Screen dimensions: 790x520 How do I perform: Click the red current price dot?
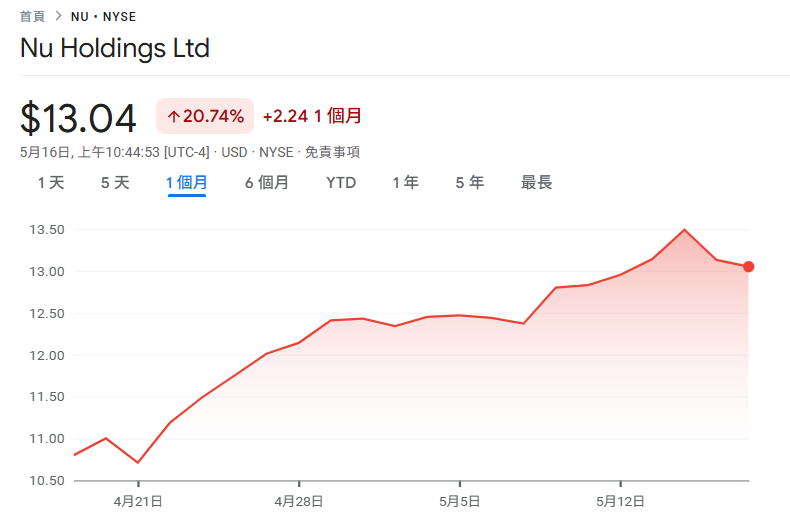click(x=748, y=267)
